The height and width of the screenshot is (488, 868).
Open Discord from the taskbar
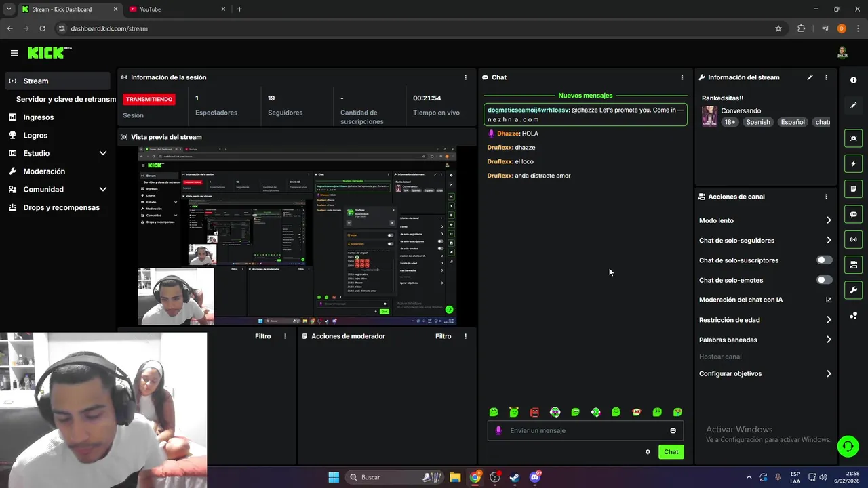[535, 477]
